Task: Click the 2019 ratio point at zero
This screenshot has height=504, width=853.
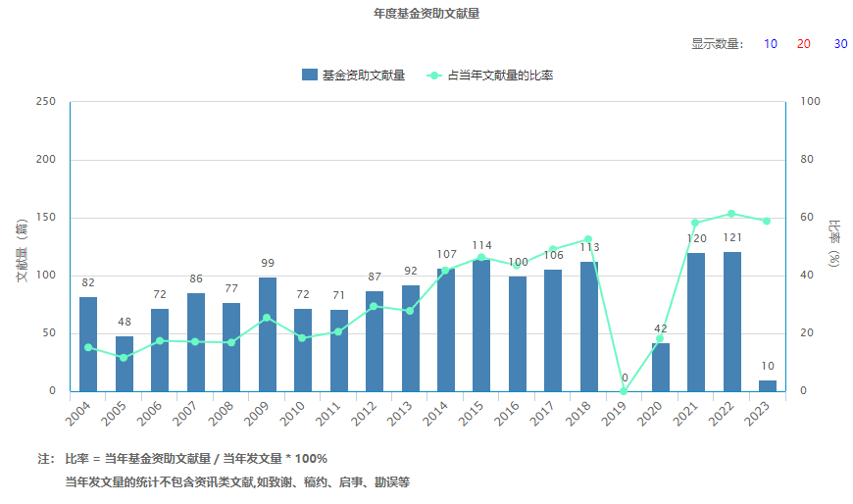Action: 624,391
